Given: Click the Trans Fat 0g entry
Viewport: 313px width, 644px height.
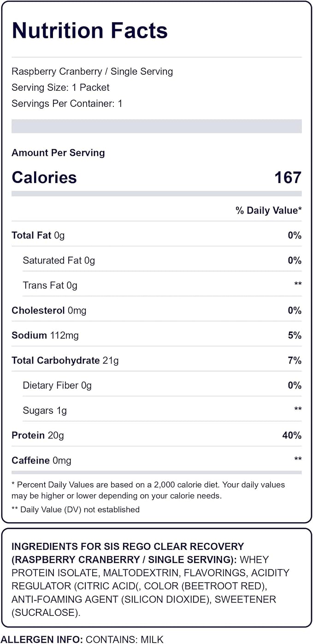Looking at the screenshot, I should (50, 285).
